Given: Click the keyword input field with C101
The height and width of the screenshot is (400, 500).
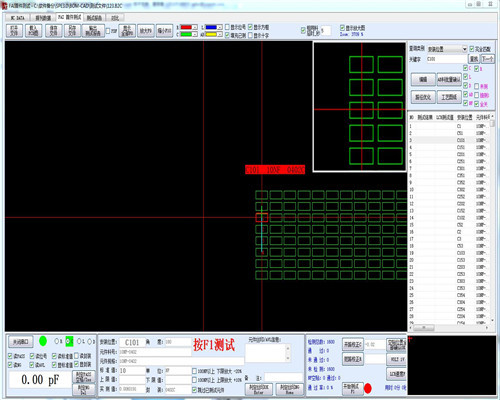Looking at the screenshot, I should [x=447, y=59].
